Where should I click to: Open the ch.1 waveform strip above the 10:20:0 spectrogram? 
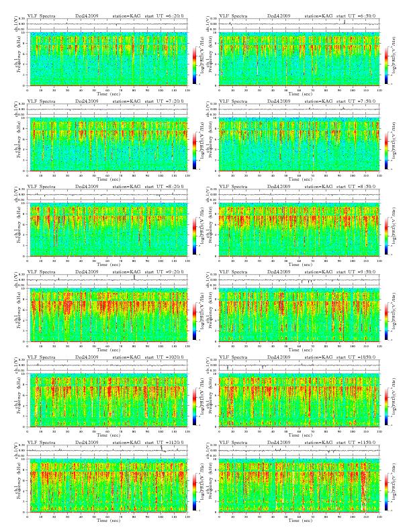[x=107, y=365]
